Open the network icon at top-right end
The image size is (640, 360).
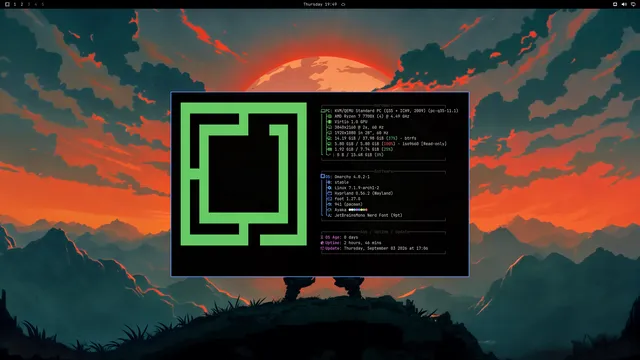pos(633,4)
